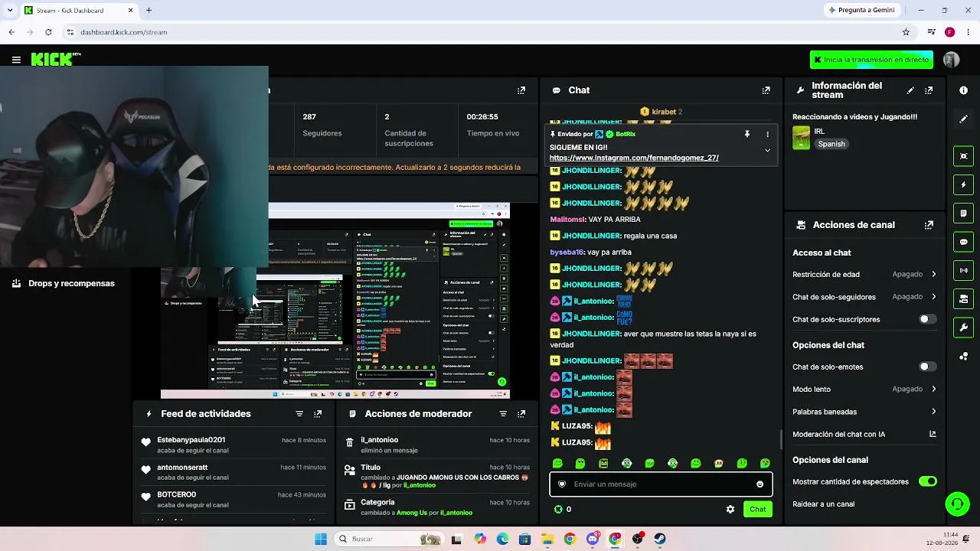Toggle the stream preview widget in sidebar

tap(963, 156)
